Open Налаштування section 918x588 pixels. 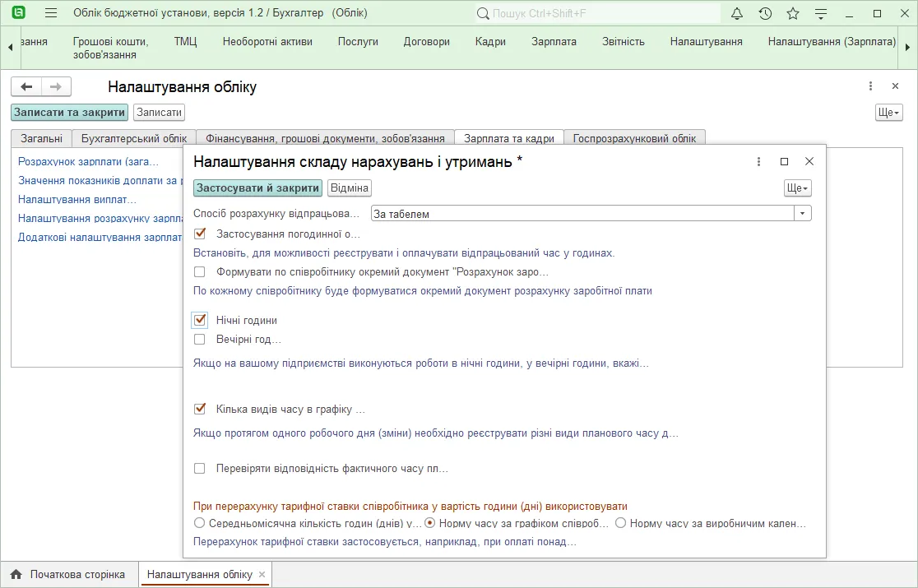(x=706, y=42)
